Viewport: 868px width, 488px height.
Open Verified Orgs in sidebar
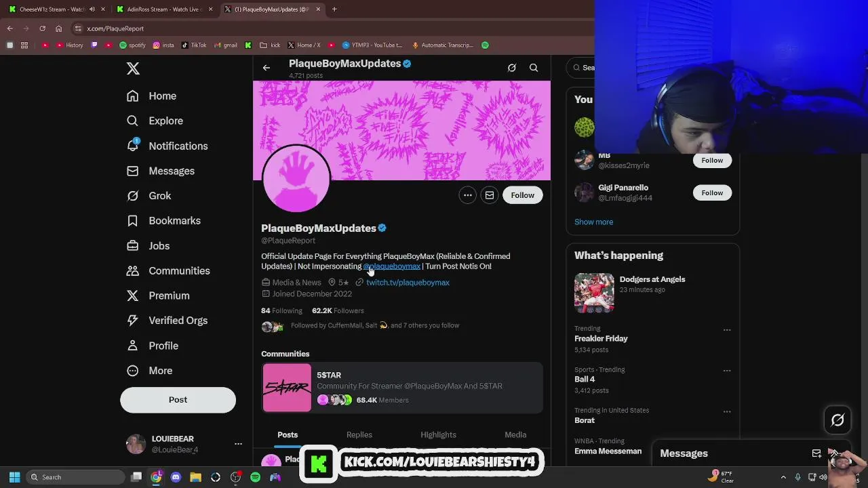pyautogui.click(x=167, y=321)
